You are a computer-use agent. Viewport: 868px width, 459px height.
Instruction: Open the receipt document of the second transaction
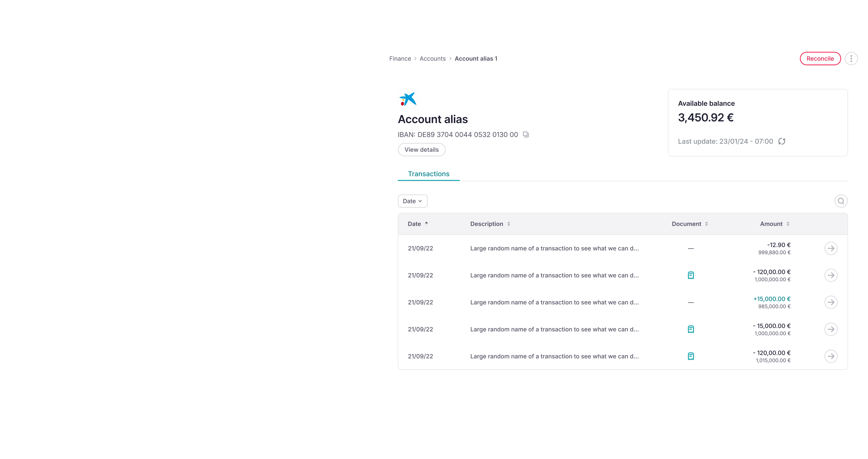pyautogui.click(x=690, y=275)
